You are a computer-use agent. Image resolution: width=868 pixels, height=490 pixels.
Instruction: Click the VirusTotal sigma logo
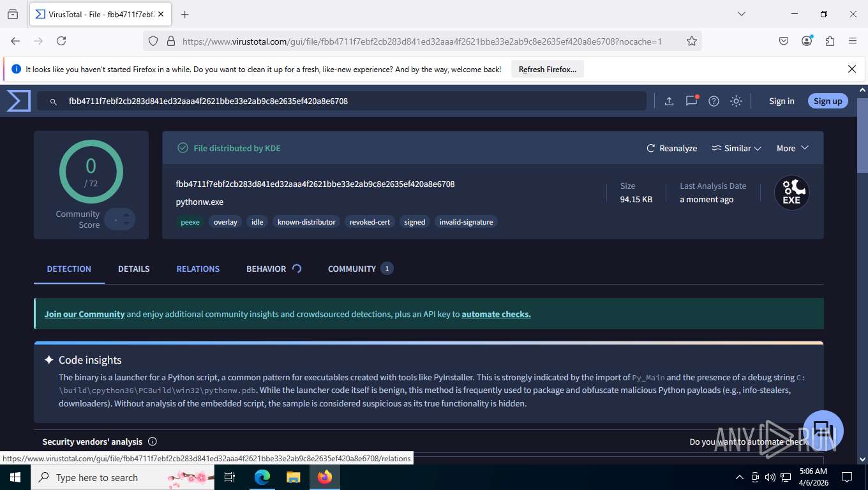[x=19, y=101]
